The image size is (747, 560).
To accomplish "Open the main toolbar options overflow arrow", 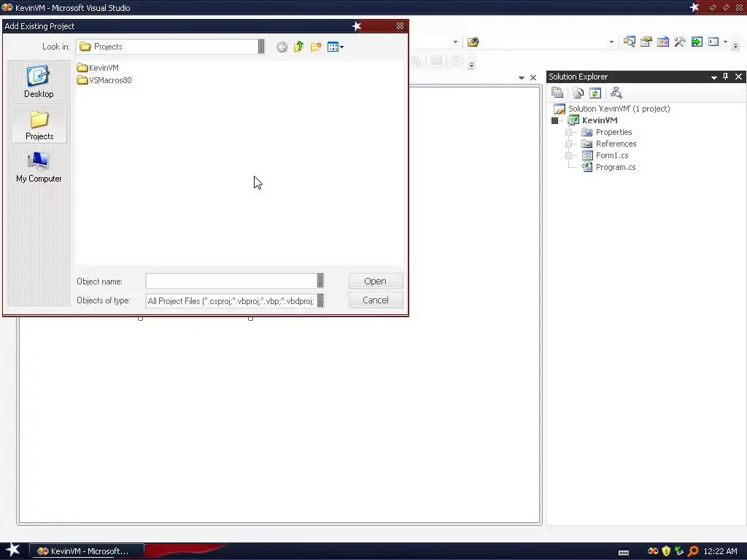I will click(735, 46).
